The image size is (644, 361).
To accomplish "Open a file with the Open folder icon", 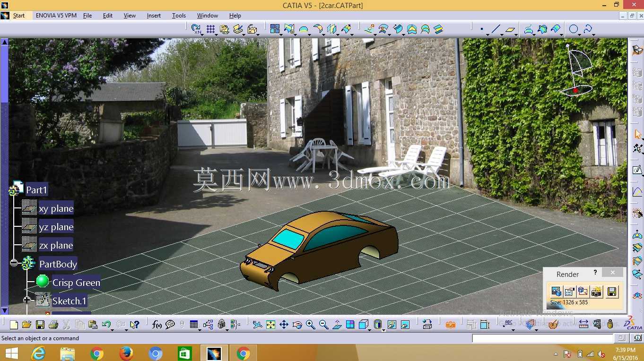I will pos(26,325).
